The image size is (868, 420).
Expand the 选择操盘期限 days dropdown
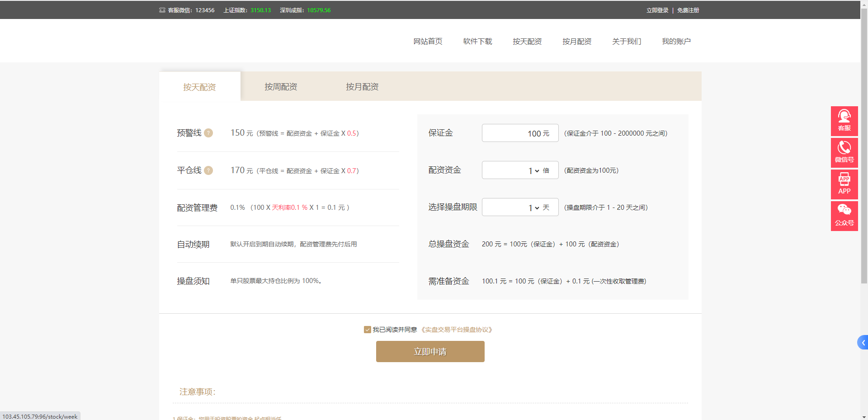point(533,208)
